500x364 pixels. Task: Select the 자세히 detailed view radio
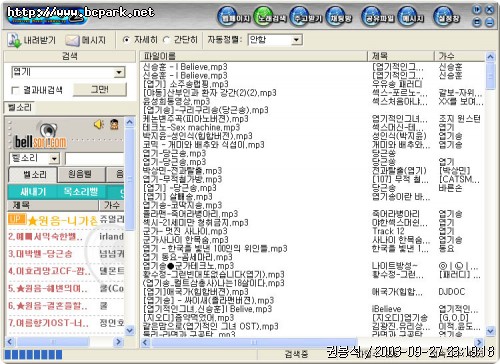[126, 40]
